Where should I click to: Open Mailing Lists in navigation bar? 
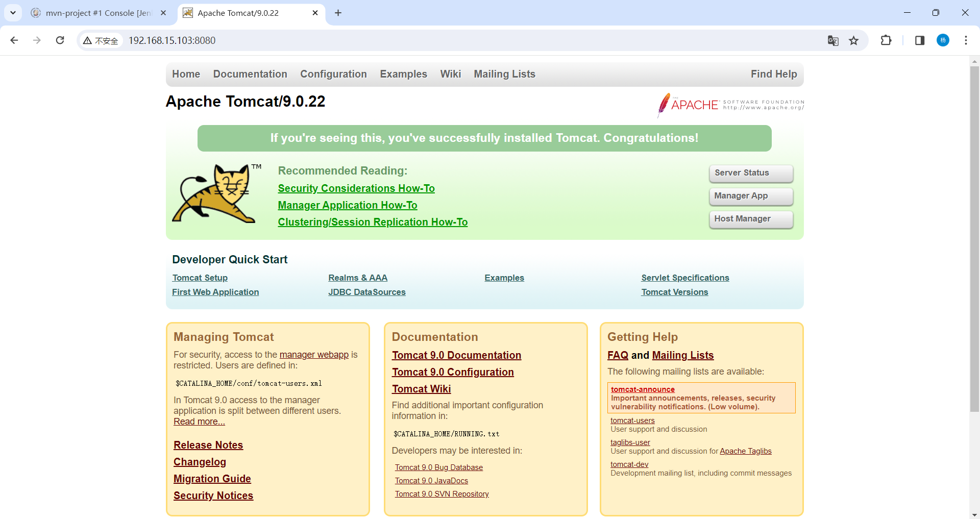click(x=504, y=74)
